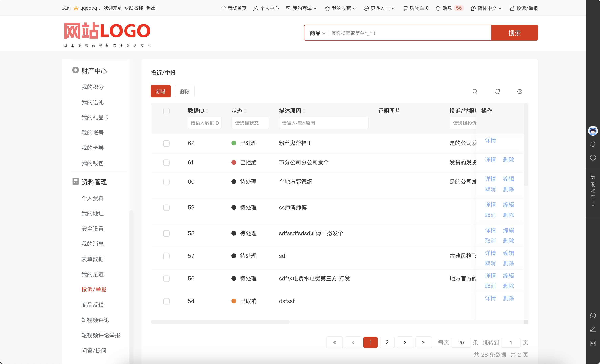Open the table column settings icon

pyautogui.click(x=520, y=92)
